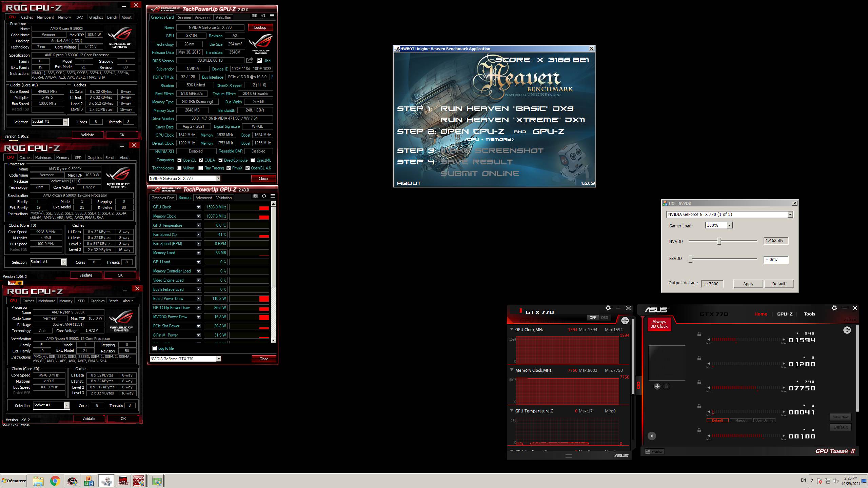Open Google Chrome from the taskbar
Viewport: 868px width, 488px height.
coord(55,481)
